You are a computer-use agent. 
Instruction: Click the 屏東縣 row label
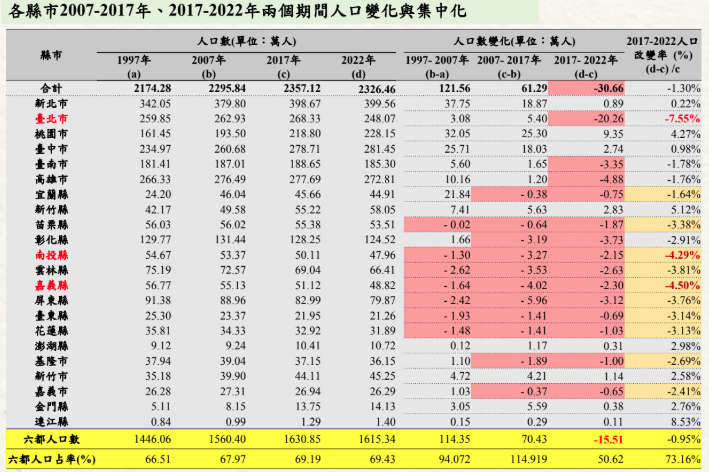51,301
